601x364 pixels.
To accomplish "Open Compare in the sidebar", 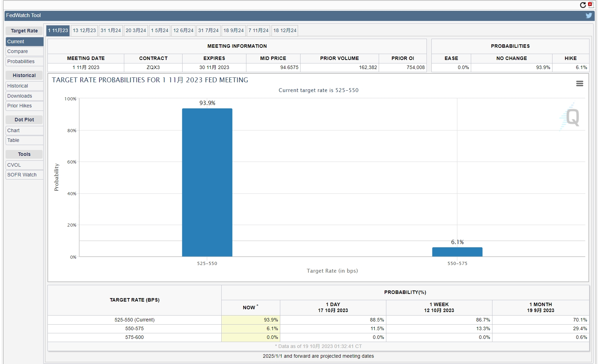I will coord(24,51).
